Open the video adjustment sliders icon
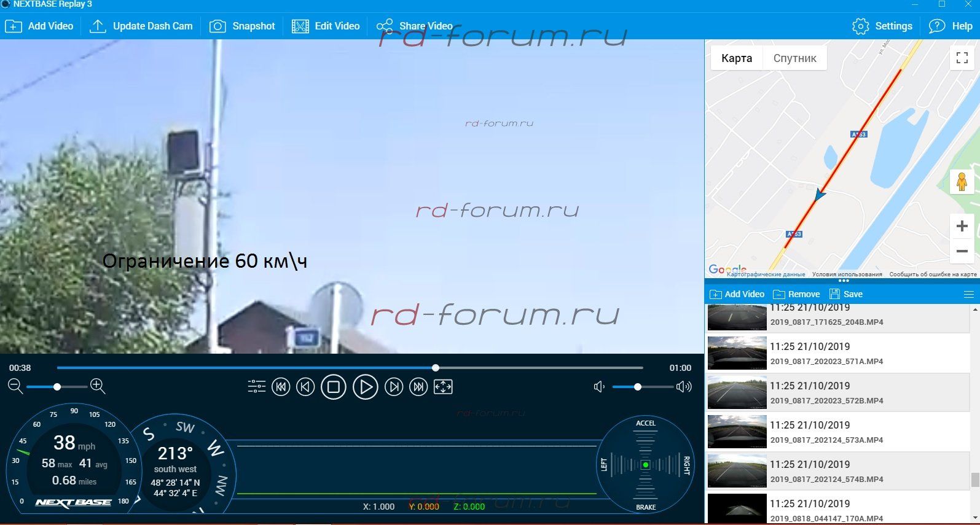Image resolution: width=980 pixels, height=525 pixels. click(256, 387)
